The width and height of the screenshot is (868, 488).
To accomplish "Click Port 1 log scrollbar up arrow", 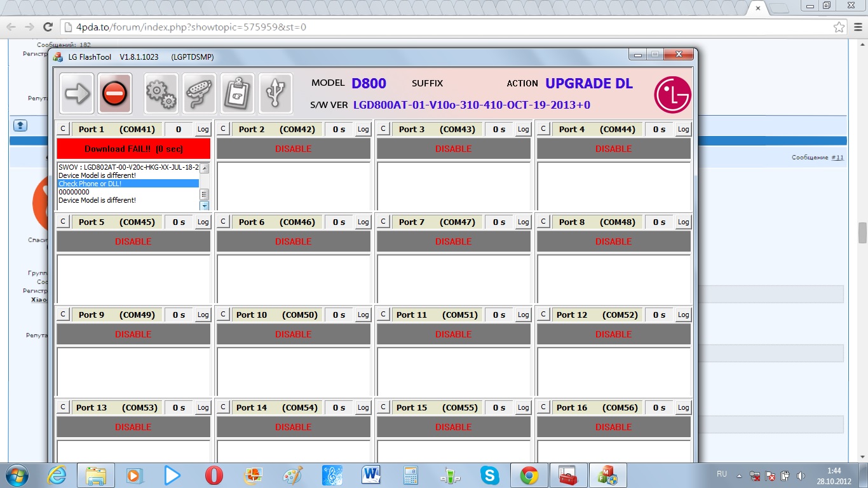I will tap(204, 168).
